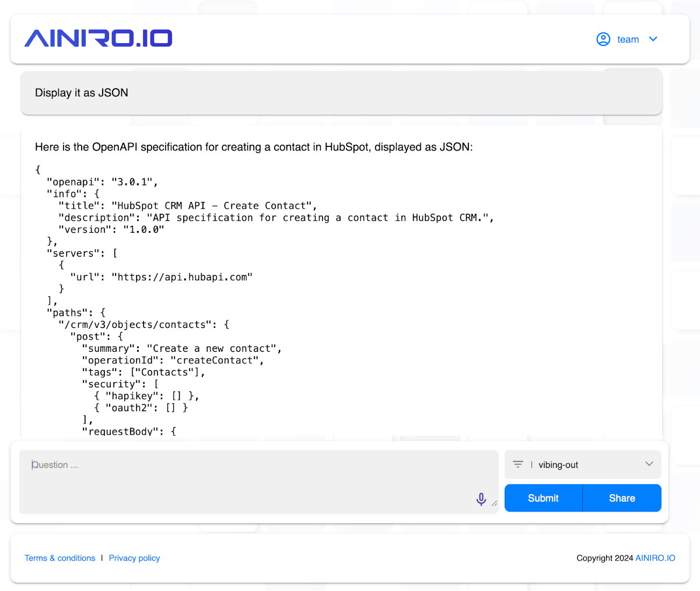Click the intro sentence about OpenAPI specification
This screenshot has width=700, height=591.
coord(254,147)
